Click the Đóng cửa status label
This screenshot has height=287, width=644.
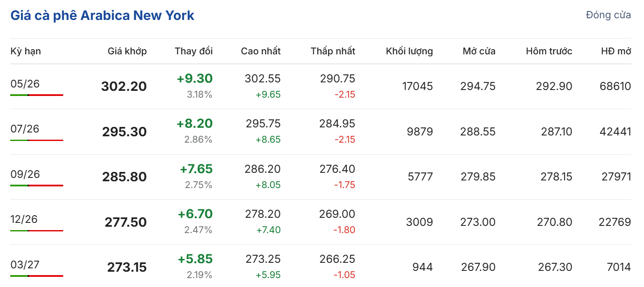pyautogui.click(x=608, y=15)
